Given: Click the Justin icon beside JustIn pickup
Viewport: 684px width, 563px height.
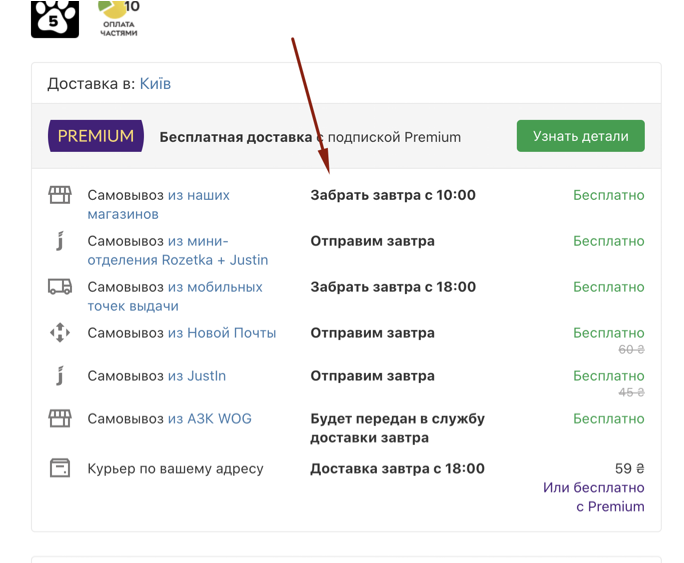Looking at the screenshot, I should (x=60, y=376).
